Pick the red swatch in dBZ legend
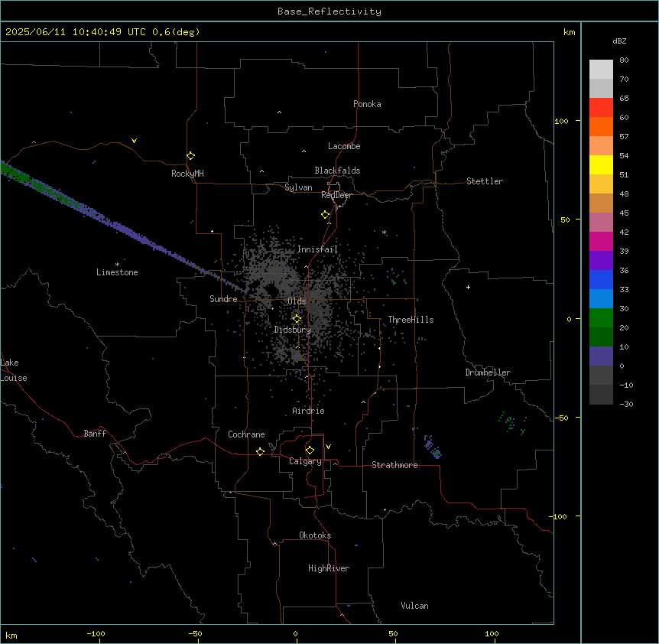Viewport: 659px width, 644px height. point(601,108)
